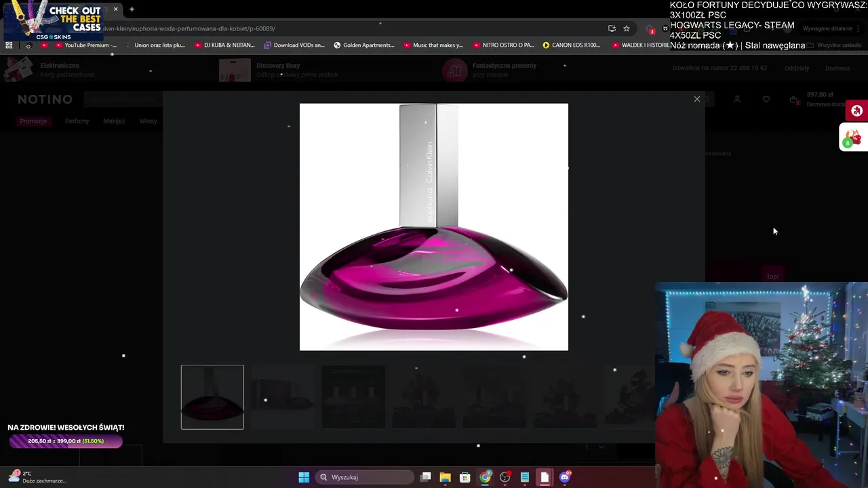Click the taskbar Wyszukaj search box

[365, 477]
